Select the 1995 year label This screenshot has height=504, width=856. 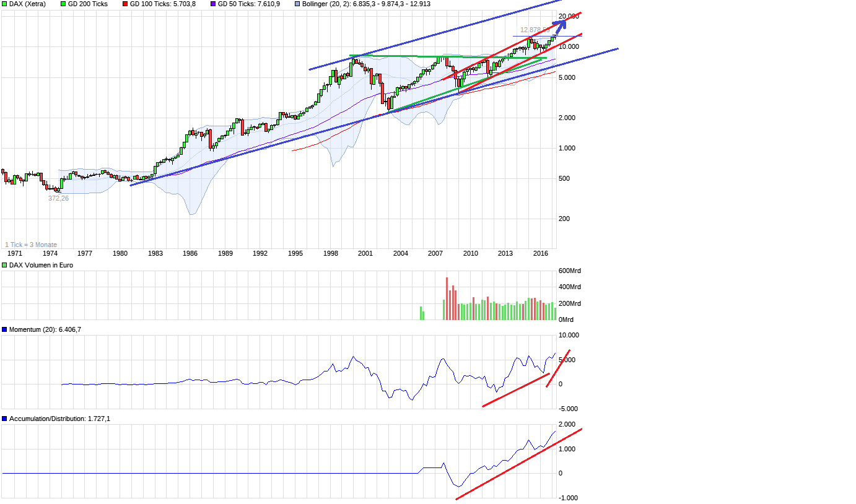pyautogui.click(x=295, y=253)
